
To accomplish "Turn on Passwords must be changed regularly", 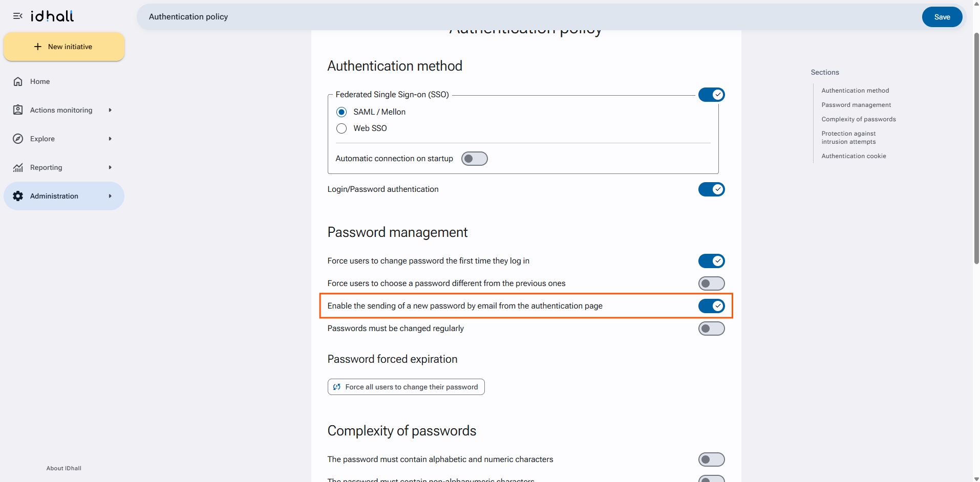I will tap(711, 328).
